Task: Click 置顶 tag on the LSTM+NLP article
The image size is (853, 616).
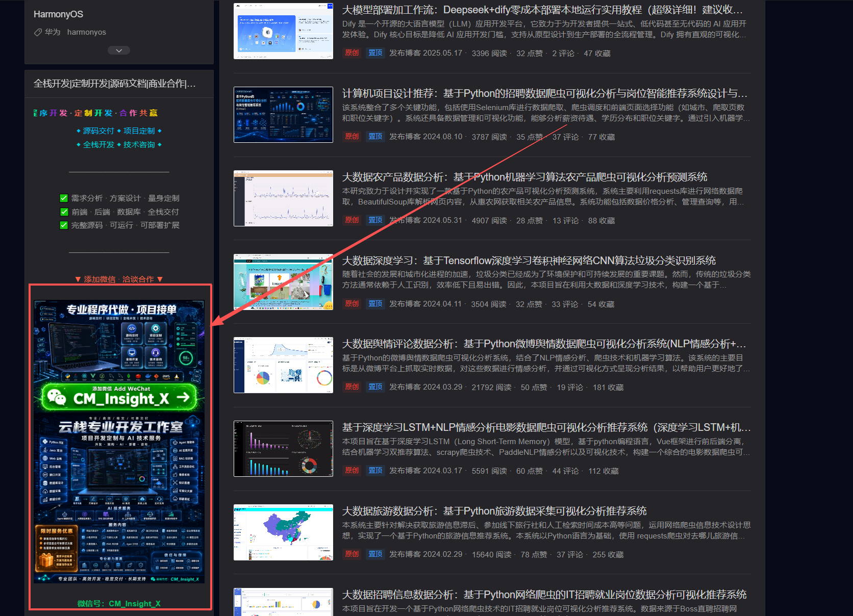Action: 375,471
